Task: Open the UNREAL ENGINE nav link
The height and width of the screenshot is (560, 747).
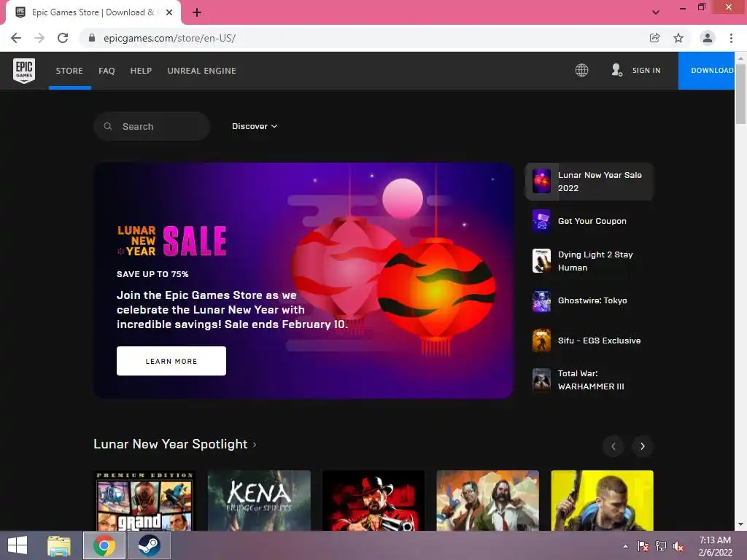Action: click(x=202, y=71)
